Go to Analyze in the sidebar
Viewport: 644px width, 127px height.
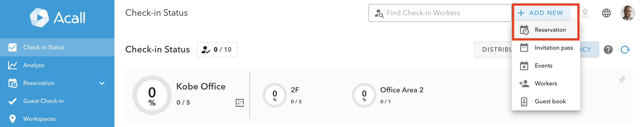pos(34,65)
